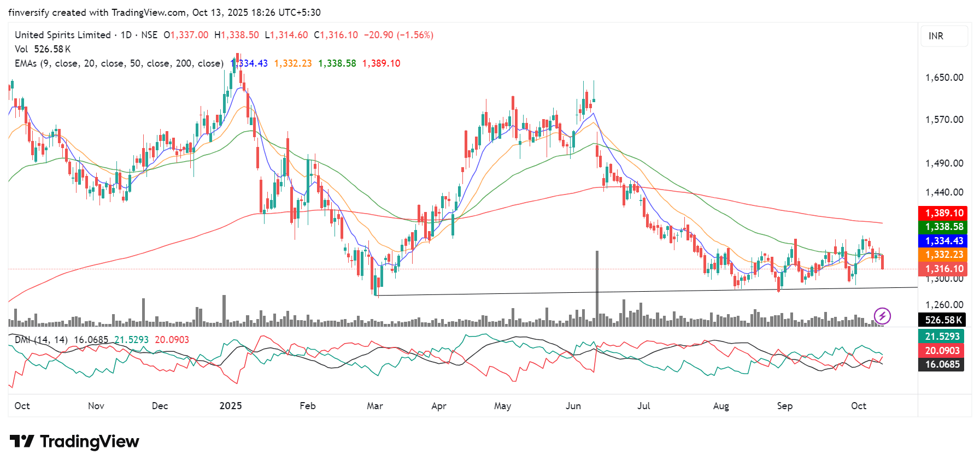This screenshot has width=980, height=466.
Task: Select red 1,389.10 value in EMAs legend
Action: 382,63
